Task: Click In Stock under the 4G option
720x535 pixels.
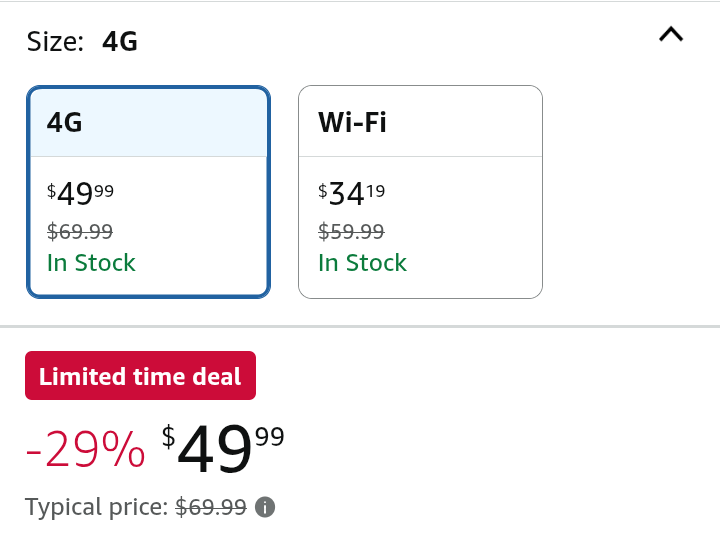Action: coord(91,263)
